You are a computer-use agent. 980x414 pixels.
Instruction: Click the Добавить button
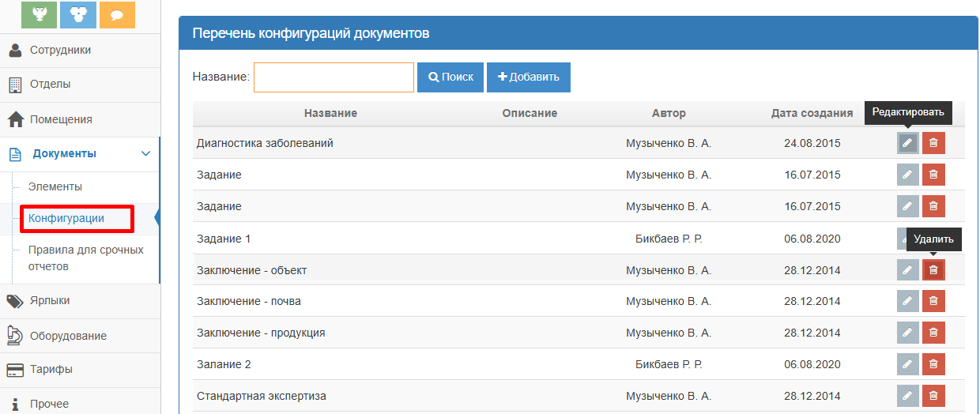[528, 77]
